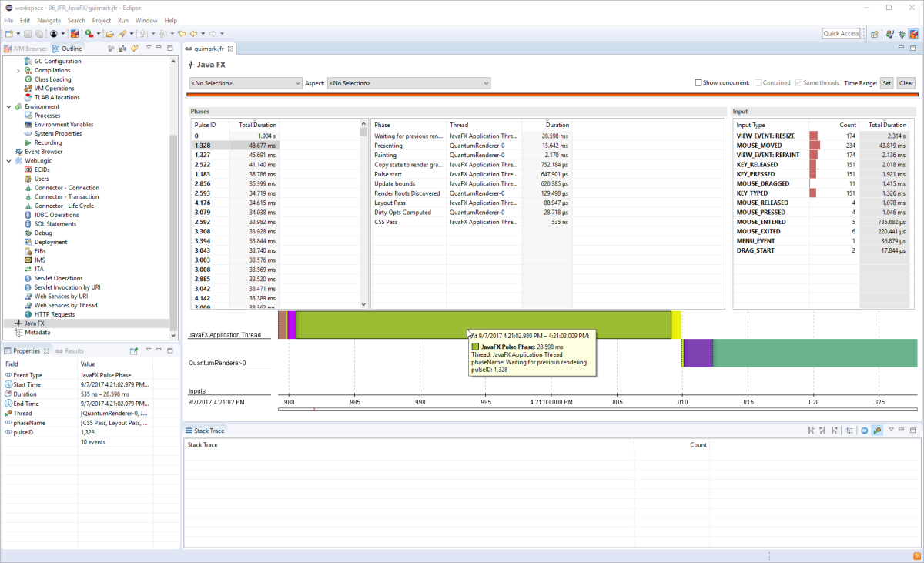Click the New wizard toolbar icon
924x563 pixels.
(x=8, y=34)
